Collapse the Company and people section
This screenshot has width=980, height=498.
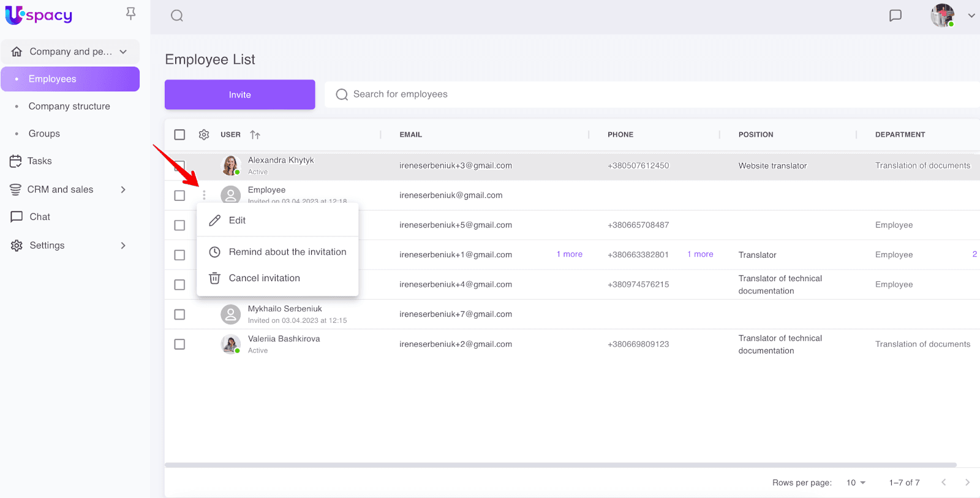[123, 52]
